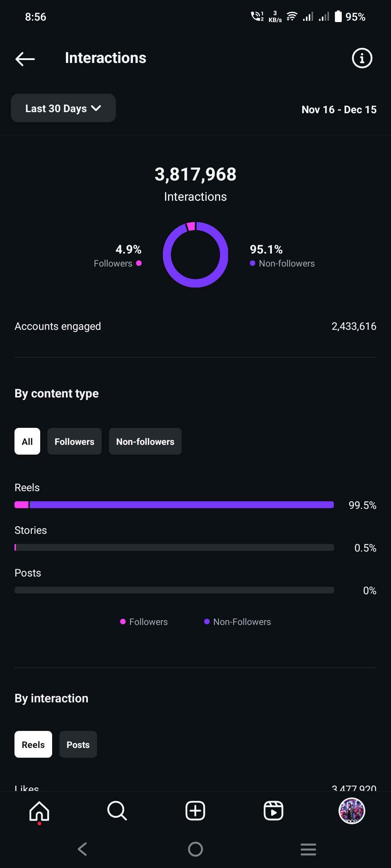Screen dimensions: 391x868
Task: Open Android recent apps menu button
Action: pos(308,849)
